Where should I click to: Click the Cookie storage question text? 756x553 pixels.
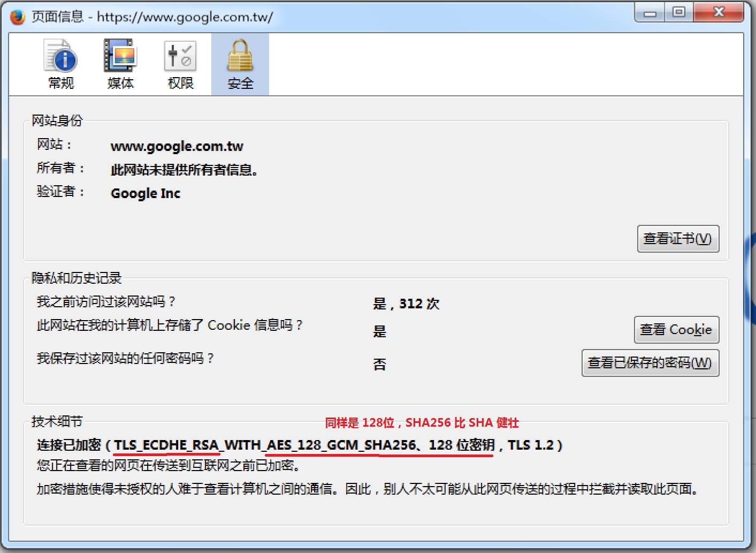(170, 325)
